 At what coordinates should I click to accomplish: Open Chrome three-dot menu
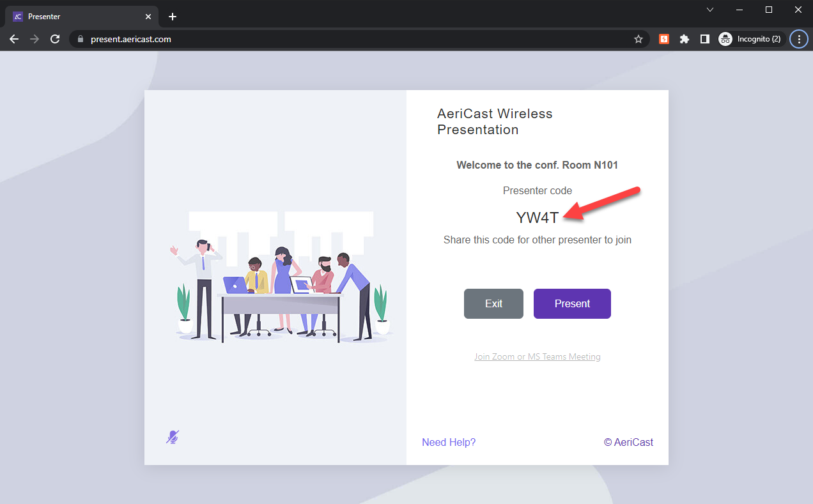(799, 39)
